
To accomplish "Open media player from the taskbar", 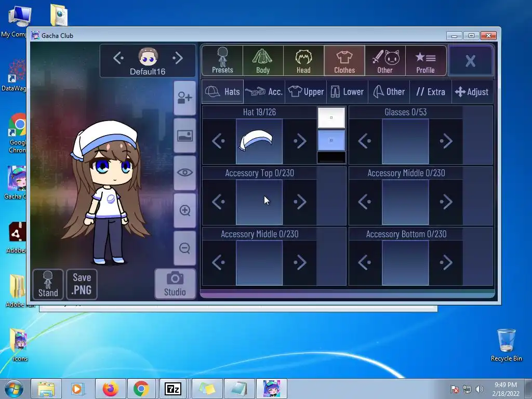I will tap(78, 389).
